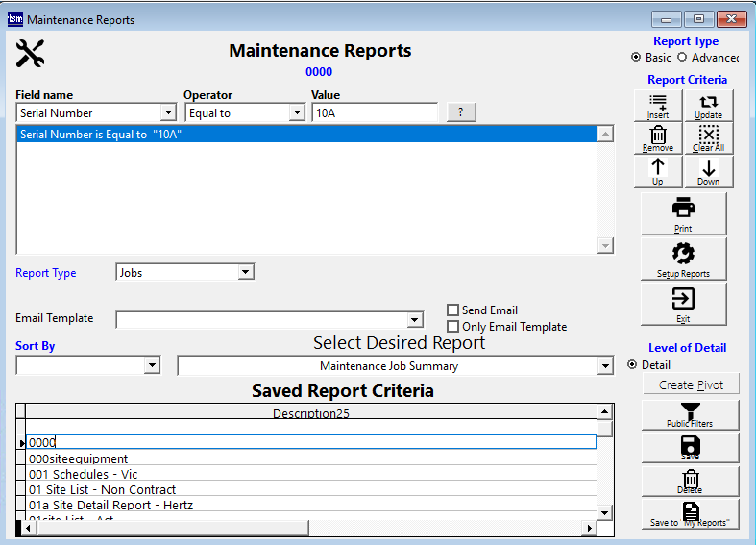
Task: Expand the Operator dropdown
Action: [x=297, y=113]
